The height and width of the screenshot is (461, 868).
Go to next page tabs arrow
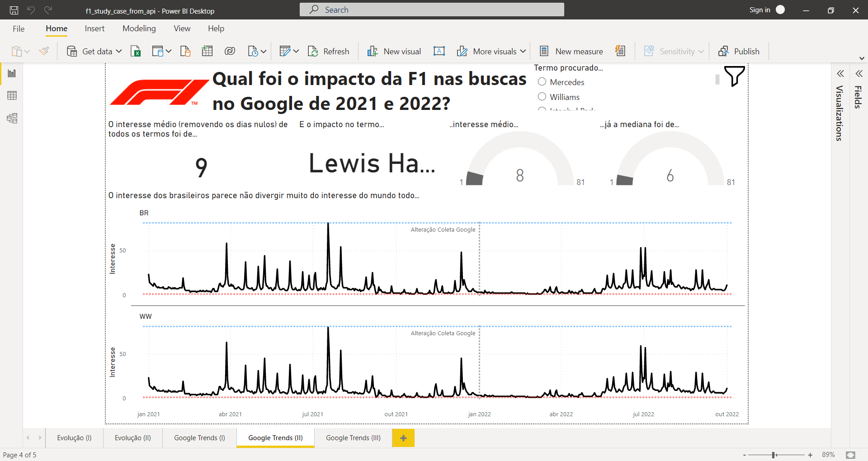pos(40,438)
